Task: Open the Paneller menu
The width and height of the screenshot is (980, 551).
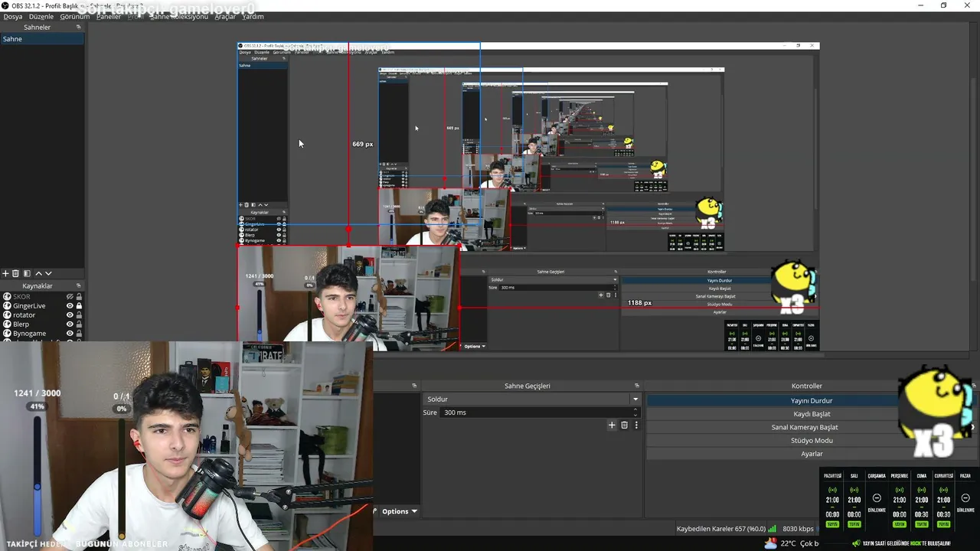Action: click(108, 16)
